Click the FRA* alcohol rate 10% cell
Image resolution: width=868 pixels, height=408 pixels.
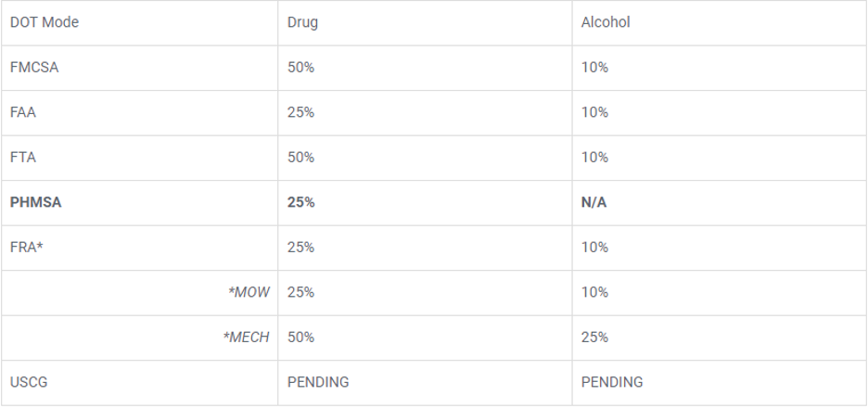coord(594,248)
